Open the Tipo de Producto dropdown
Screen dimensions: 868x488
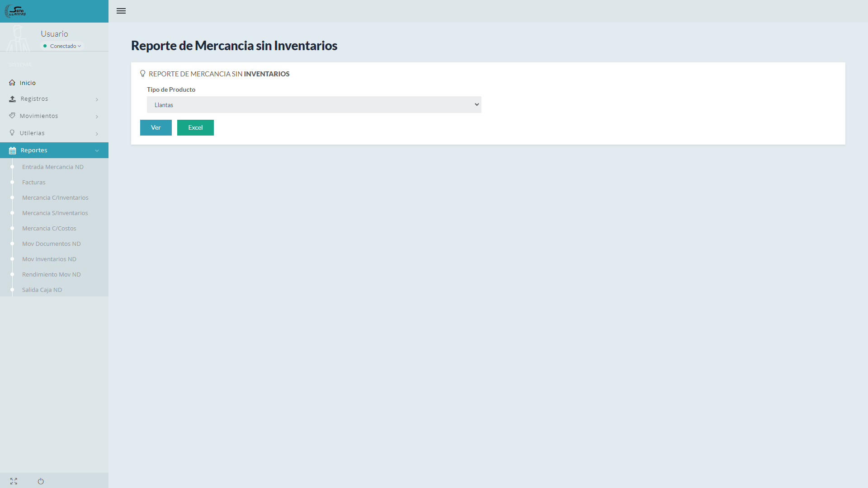click(x=314, y=105)
